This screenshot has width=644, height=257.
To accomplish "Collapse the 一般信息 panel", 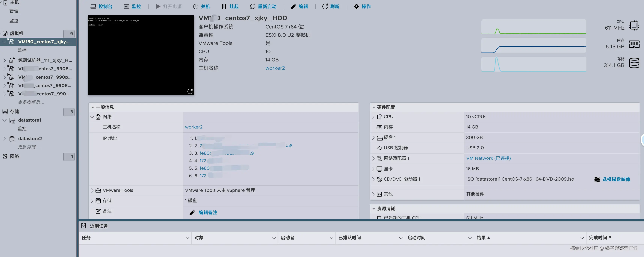I will tap(93, 107).
